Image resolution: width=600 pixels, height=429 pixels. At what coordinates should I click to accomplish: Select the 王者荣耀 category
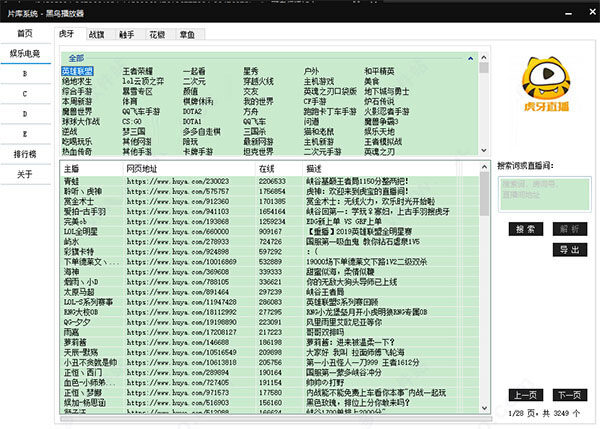point(138,71)
